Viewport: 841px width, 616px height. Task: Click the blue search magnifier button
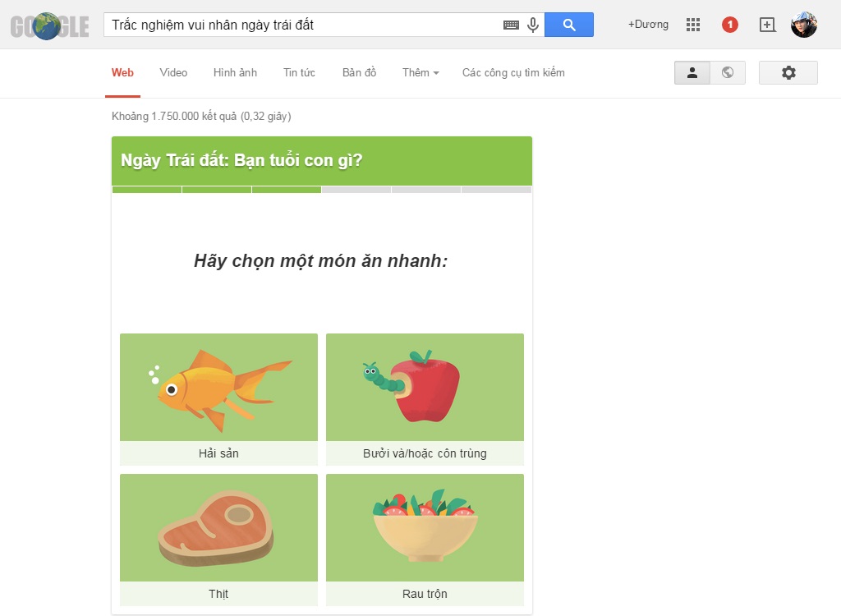[x=568, y=25]
